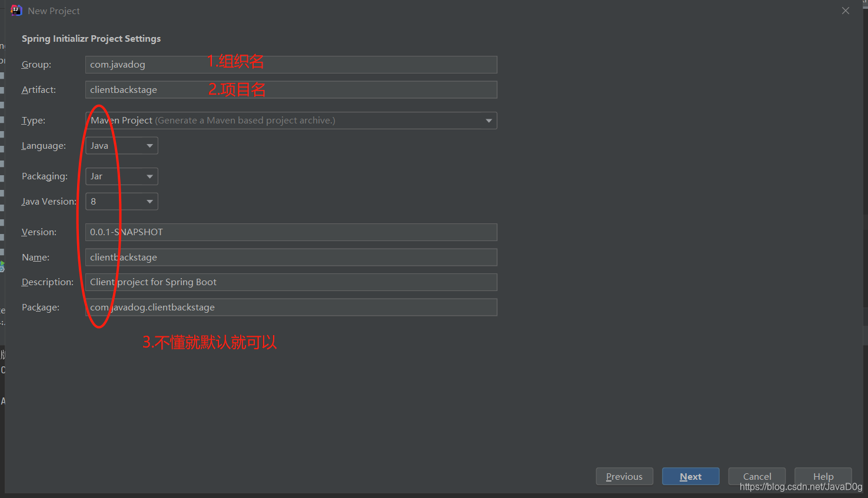The width and height of the screenshot is (868, 498).
Task: Click the Artifact label
Action: click(x=39, y=90)
